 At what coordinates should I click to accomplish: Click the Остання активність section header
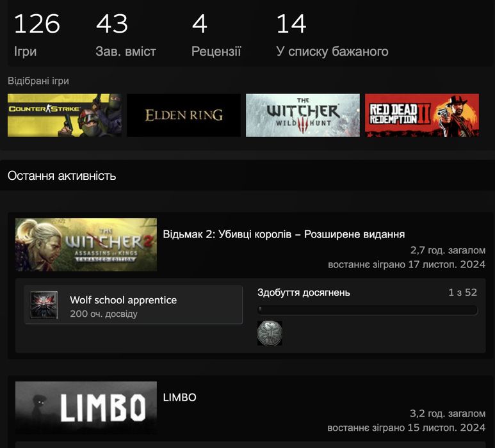point(61,176)
